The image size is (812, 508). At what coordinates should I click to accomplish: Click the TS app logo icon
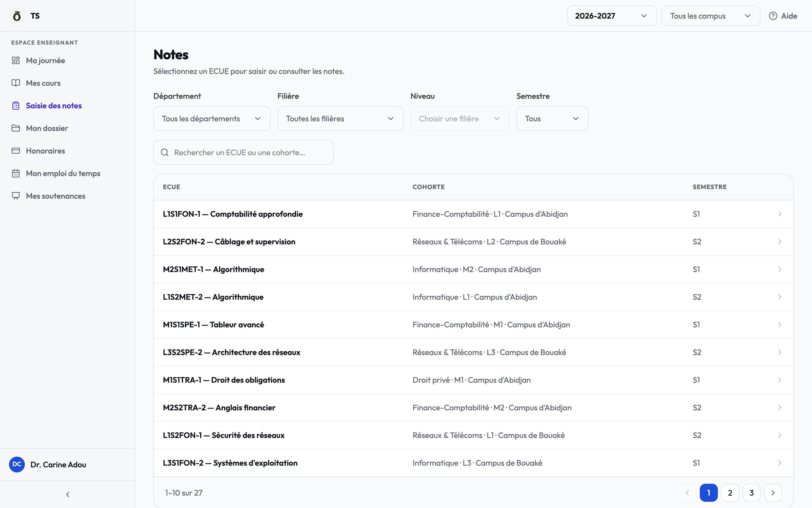tap(17, 16)
